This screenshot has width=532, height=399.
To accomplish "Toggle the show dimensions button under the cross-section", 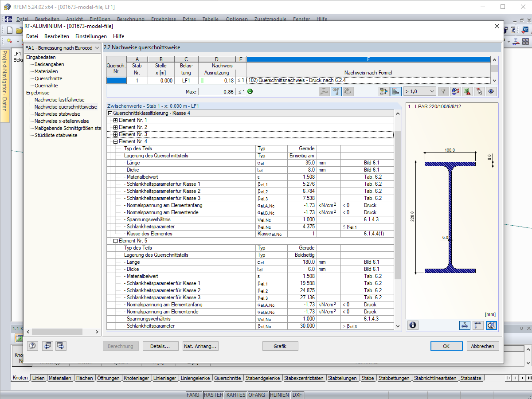I will (x=465, y=325).
